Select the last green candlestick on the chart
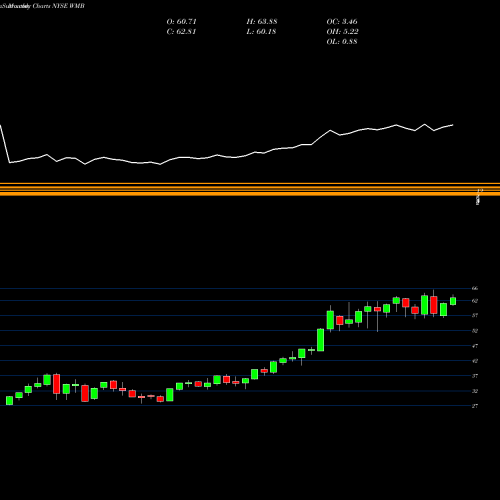Image resolution: width=500 pixels, height=500 pixels. click(453, 301)
